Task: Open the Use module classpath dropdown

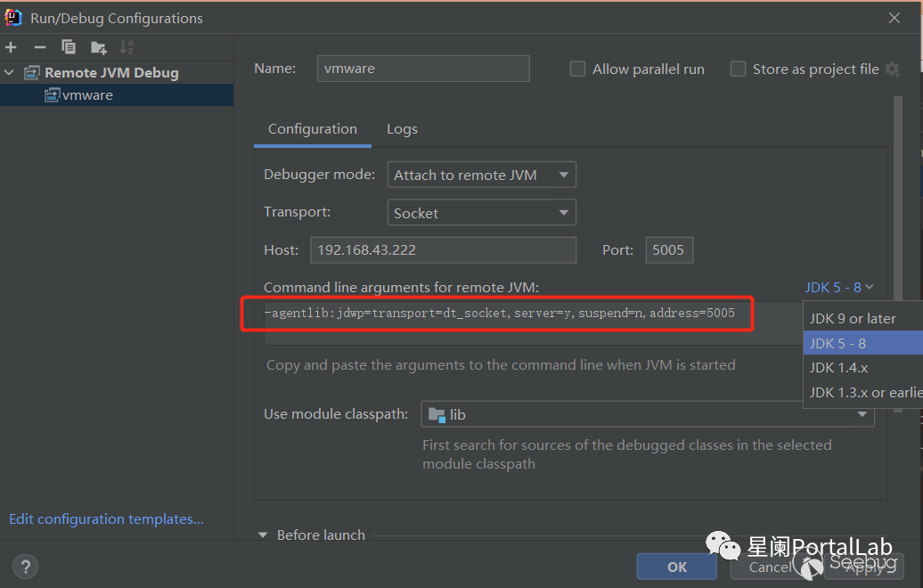Action: click(x=647, y=414)
